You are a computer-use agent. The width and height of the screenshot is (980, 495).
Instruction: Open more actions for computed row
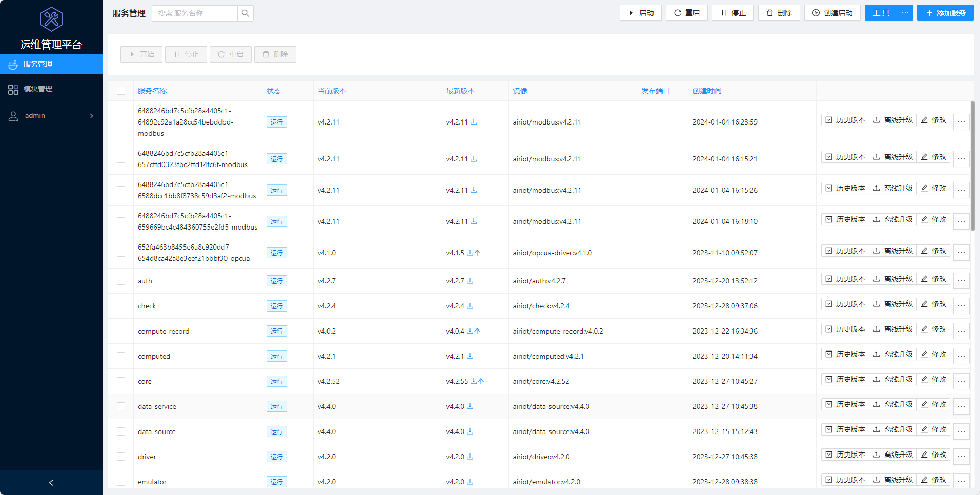[x=962, y=356]
